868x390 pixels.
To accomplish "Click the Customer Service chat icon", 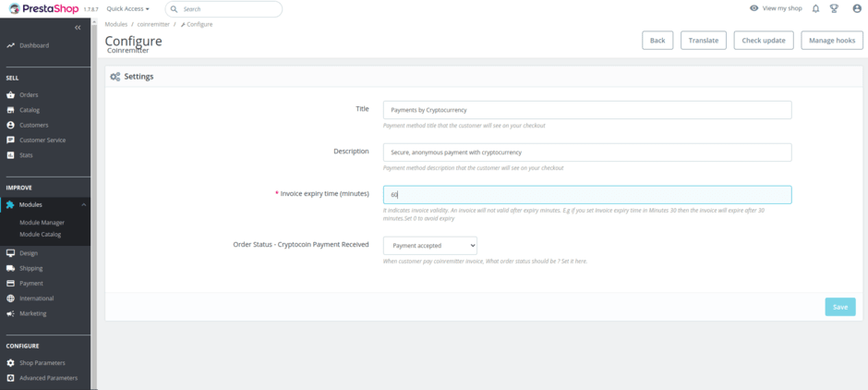I will tap(10, 140).
